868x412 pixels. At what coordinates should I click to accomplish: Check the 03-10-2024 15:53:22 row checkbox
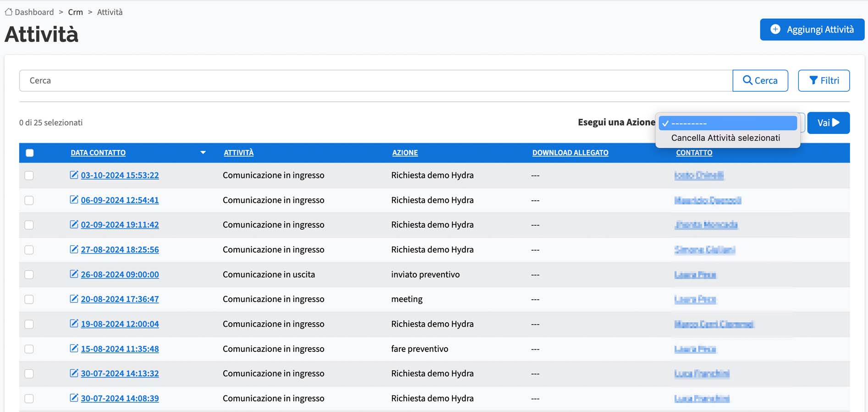29,176
